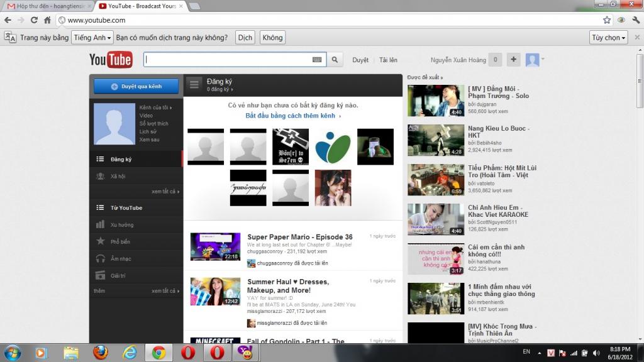Screen dimensions: 644x362
Task: Open the Tùy chọn translate options dropdown
Action: tap(608, 38)
